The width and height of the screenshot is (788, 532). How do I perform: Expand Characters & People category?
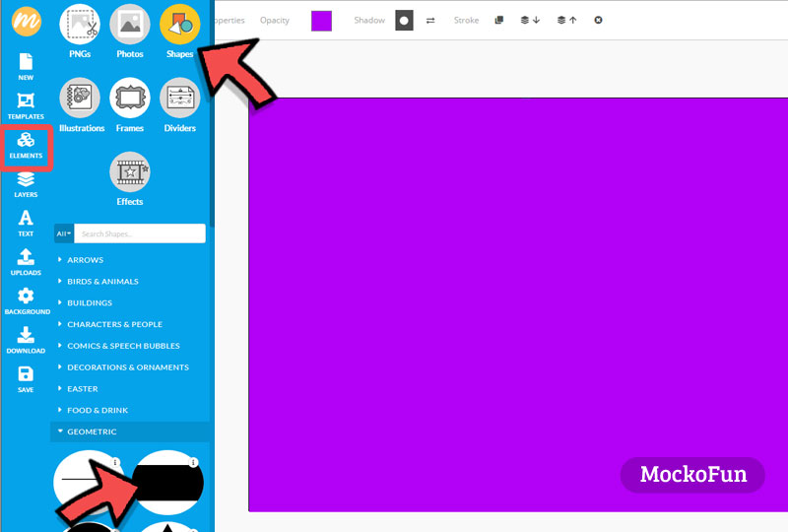114,324
